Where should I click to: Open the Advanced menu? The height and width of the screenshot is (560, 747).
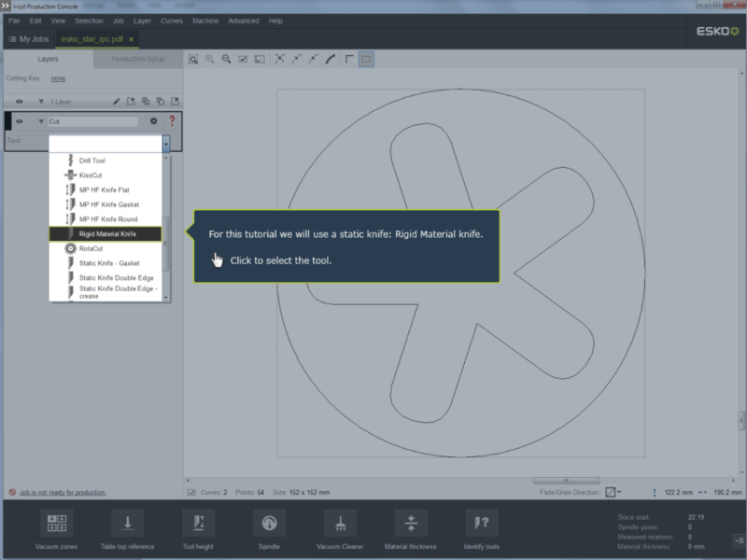tap(244, 21)
